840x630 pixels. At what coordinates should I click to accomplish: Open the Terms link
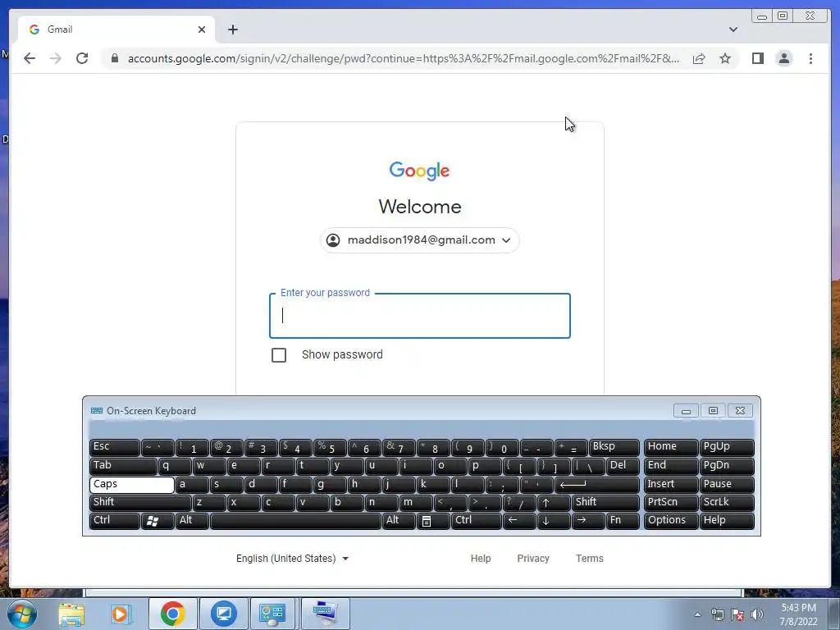(x=589, y=558)
